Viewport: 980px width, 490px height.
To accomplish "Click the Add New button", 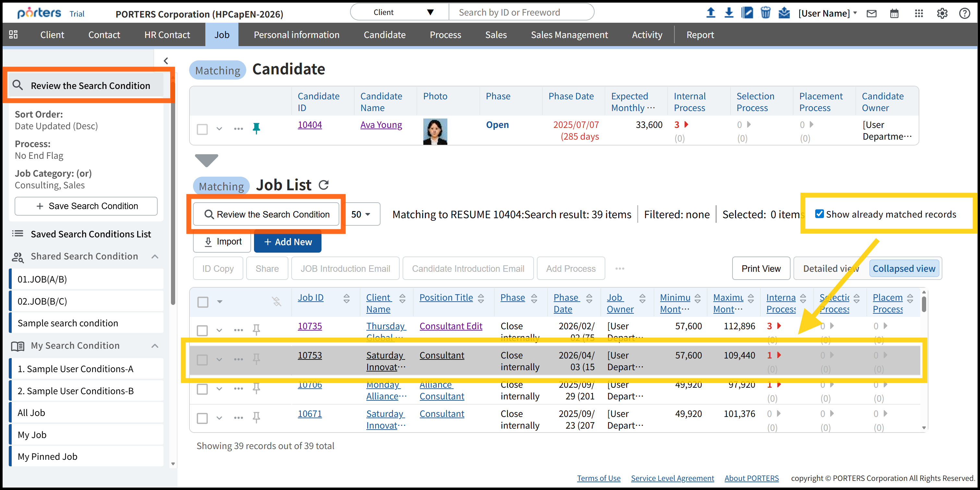I will click(288, 242).
